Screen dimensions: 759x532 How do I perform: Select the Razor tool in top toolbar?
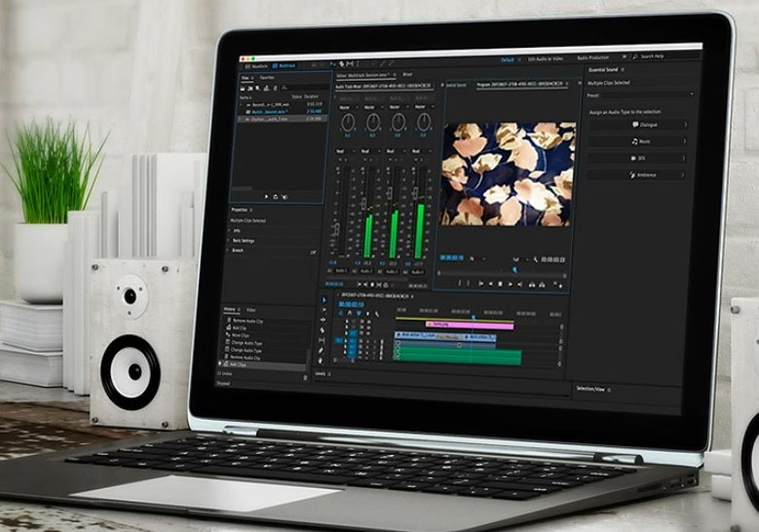[342, 64]
